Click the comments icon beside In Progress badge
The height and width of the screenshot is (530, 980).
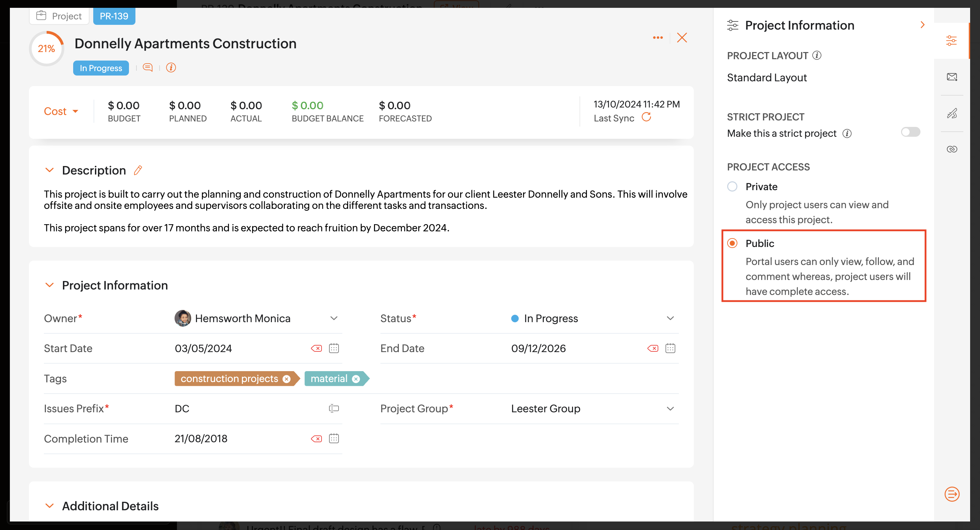coord(148,68)
